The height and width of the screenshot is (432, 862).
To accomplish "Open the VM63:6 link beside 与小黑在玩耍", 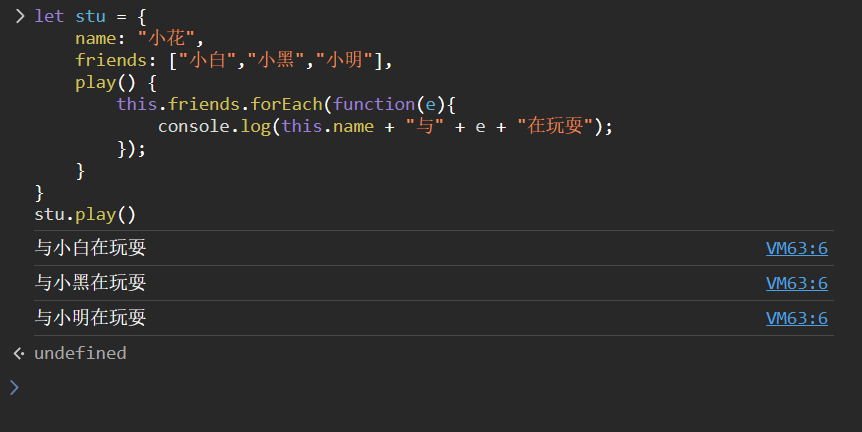I will [x=796, y=283].
